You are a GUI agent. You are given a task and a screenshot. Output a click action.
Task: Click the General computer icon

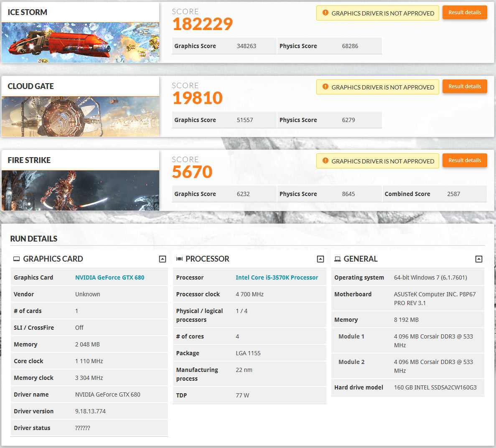(338, 259)
